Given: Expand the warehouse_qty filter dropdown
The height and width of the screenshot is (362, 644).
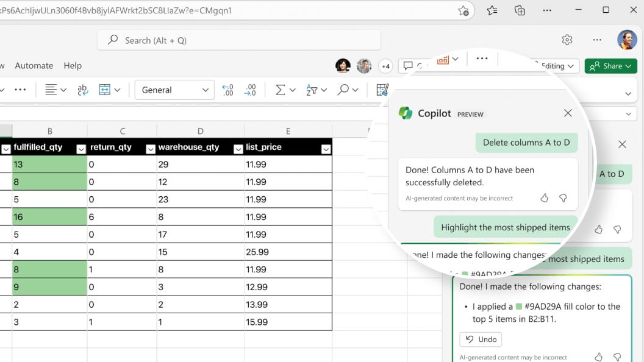Looking at the screenshot, I should tap(238, 149).
